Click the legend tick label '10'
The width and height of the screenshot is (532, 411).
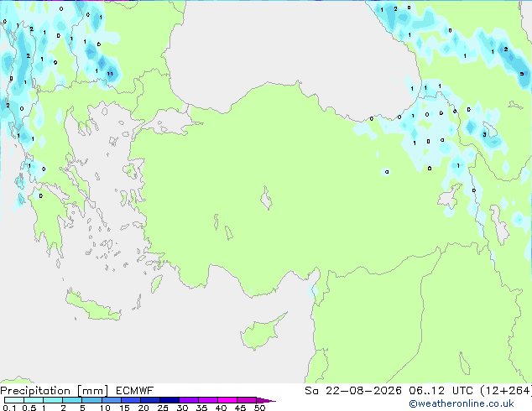[x=105, y=408]
